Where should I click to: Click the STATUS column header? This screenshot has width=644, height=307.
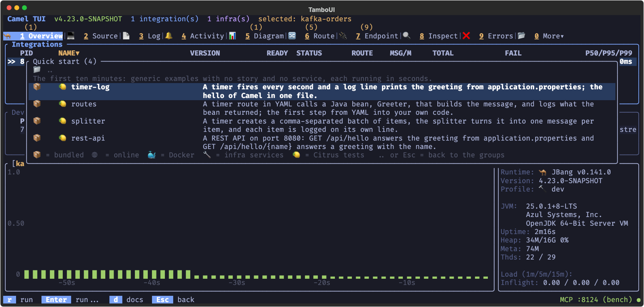(309, 53)
